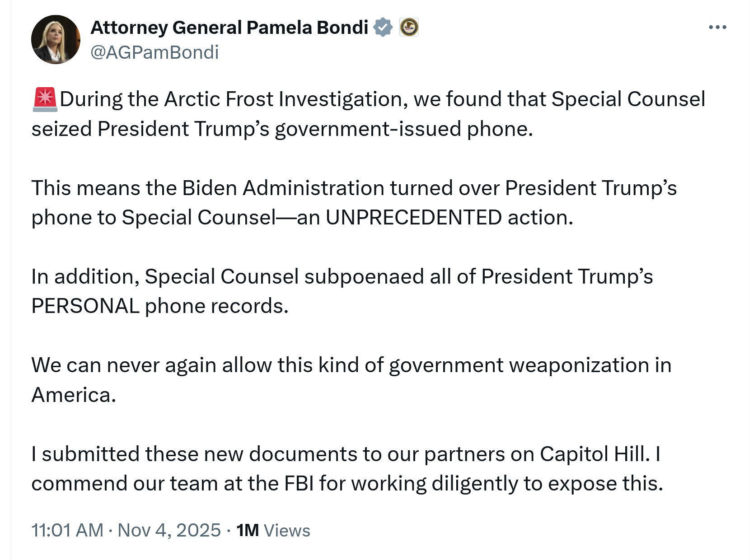Click the gray verified checkmark badge
This screenshot has width=749, height=560.
click(383, 28)
